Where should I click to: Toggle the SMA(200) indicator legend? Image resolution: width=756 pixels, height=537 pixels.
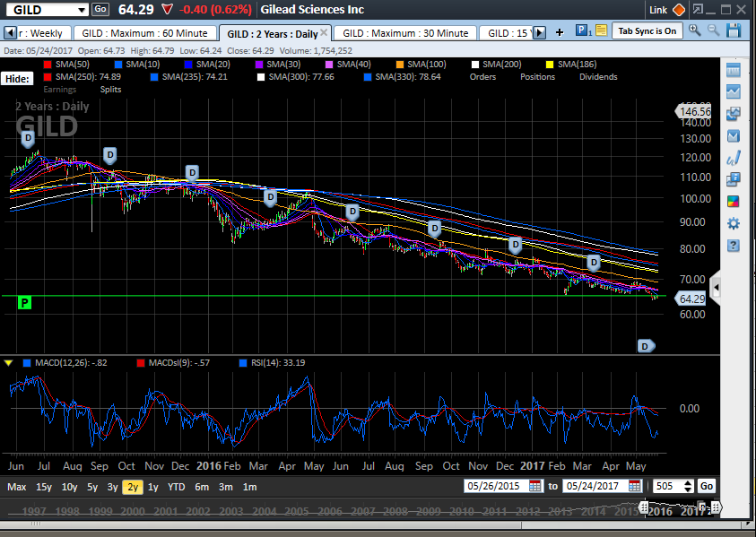(496, 65)
